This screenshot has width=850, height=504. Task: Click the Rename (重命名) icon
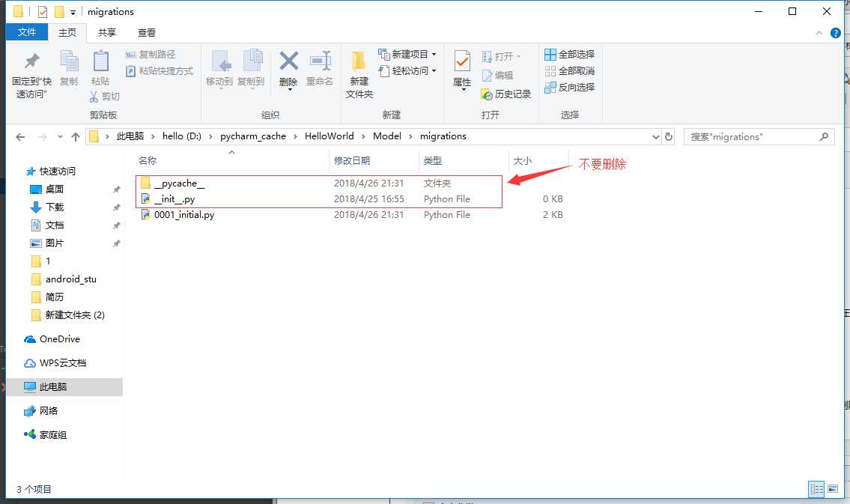click(x=320, y=68)
